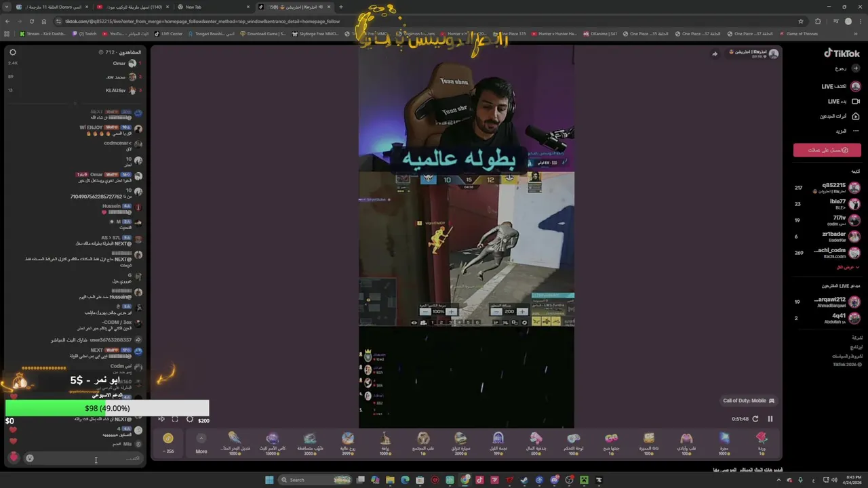The width and height of the screenshot is (868, 488).
Task: Toggle fullscreen mode on the video
Action: [x=175, y=420]
